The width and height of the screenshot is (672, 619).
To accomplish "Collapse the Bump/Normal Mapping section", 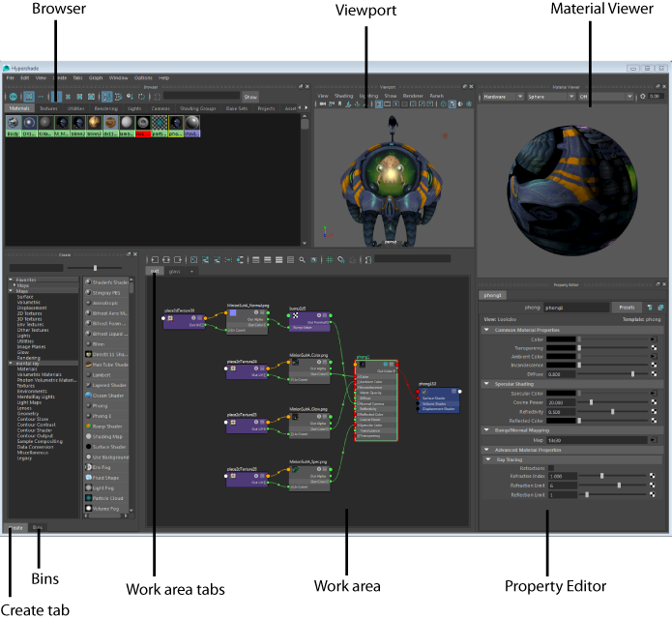I will click(x=486, y=429).
